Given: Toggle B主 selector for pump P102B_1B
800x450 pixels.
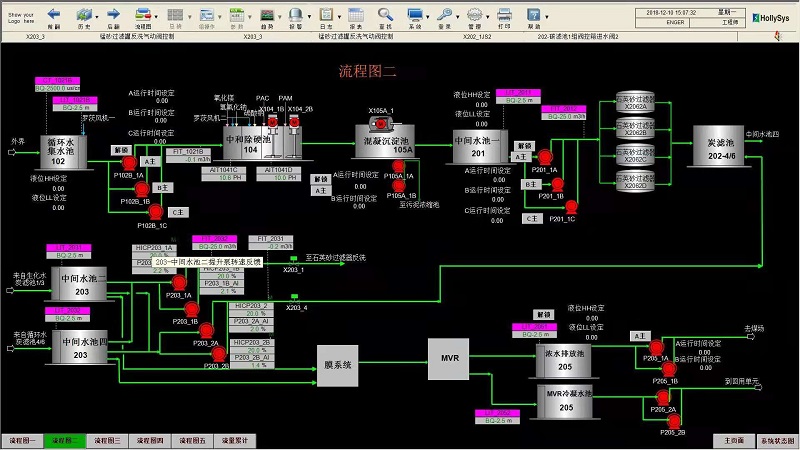Looking at the screenshot, I should [x=161, y=187].
